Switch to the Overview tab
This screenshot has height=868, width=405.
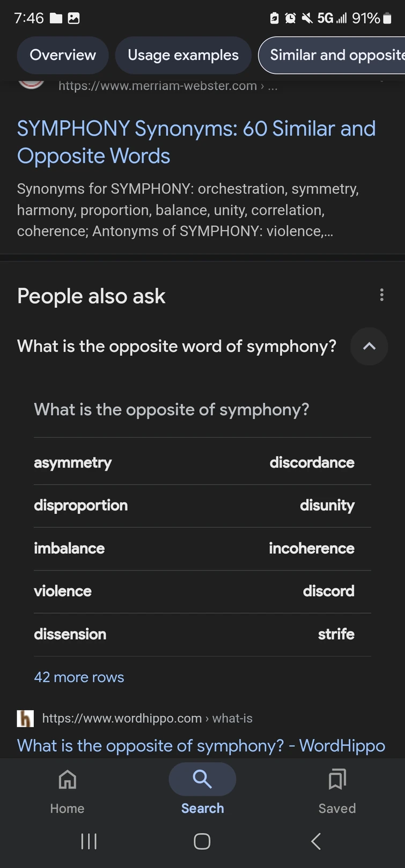tap(63, 55)
